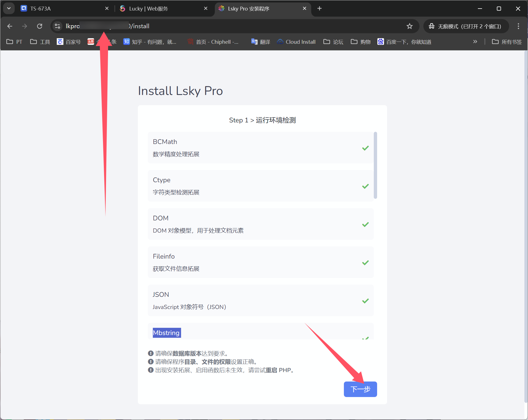Open the 工具 bookmarks folder
Viewport: 528px width, 420px height.
click(40, 42)
